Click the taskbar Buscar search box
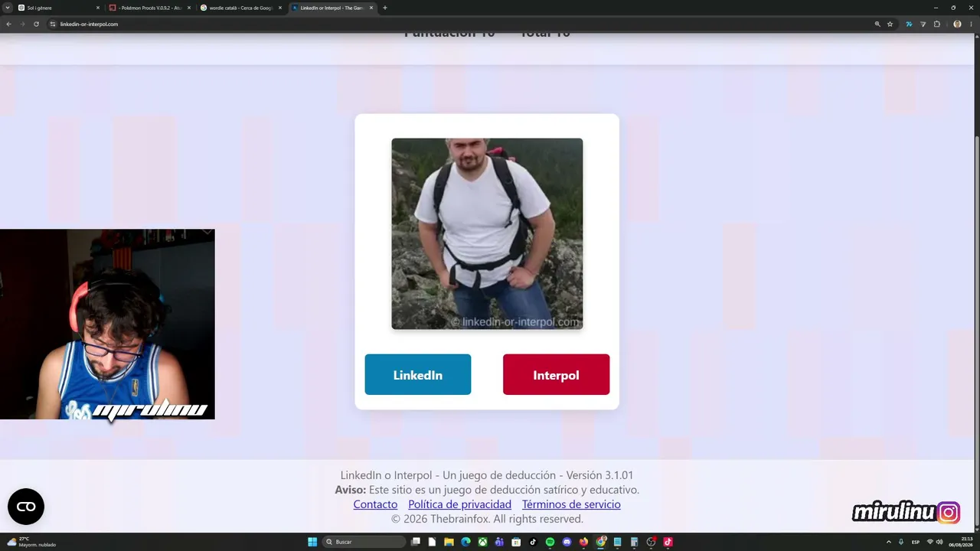Screen dimensions: 980x551 pos(364,542)
